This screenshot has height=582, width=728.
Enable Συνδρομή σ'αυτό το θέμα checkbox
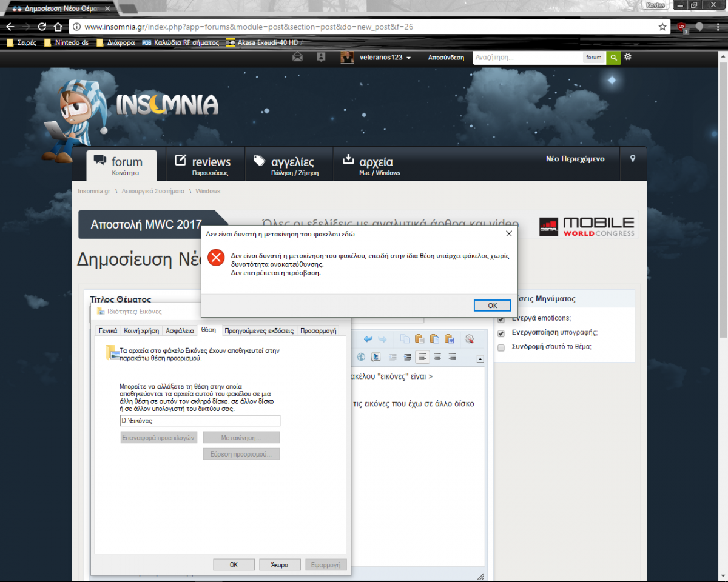coord(501,347)
